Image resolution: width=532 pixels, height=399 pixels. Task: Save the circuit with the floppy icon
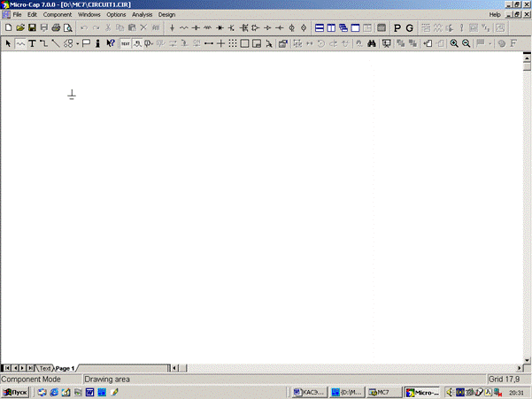click(x=32, y=27)
